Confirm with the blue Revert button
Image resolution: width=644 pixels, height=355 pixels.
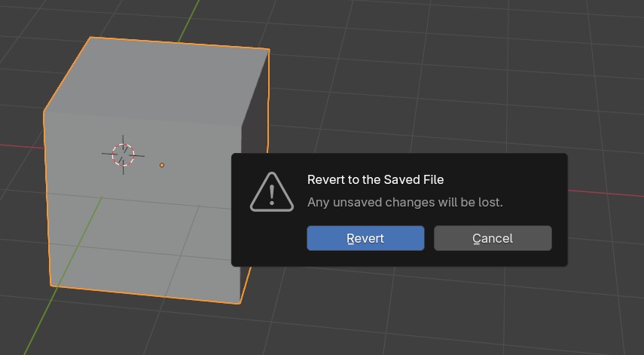(x=365, y=238)
